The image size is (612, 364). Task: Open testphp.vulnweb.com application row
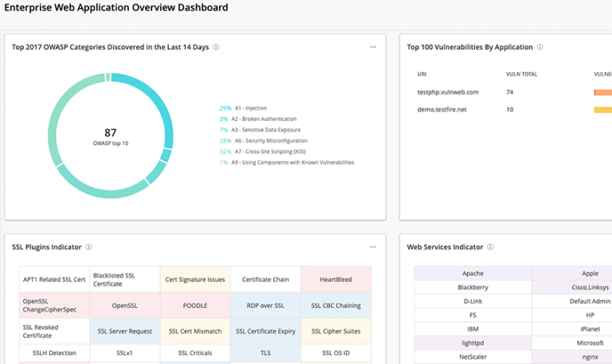tap(448, 92)
